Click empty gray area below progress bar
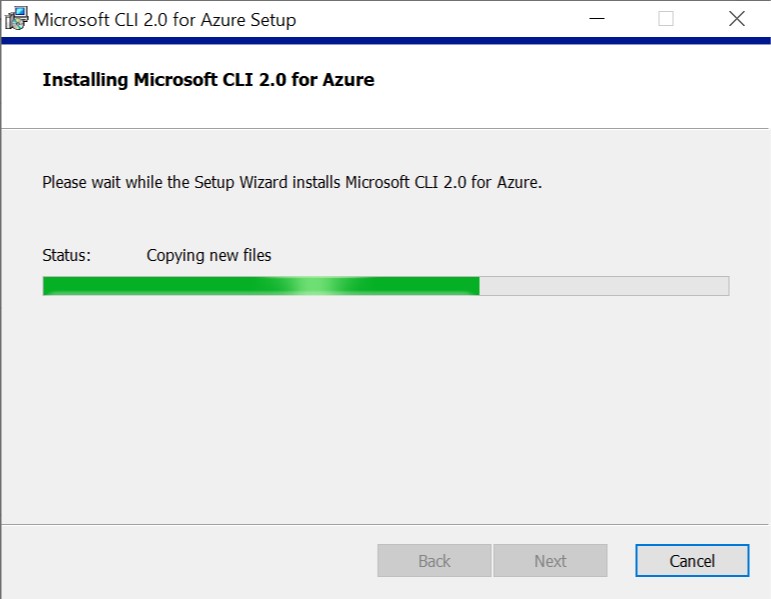This screenshot has width=771, height=599. [386, 408]
